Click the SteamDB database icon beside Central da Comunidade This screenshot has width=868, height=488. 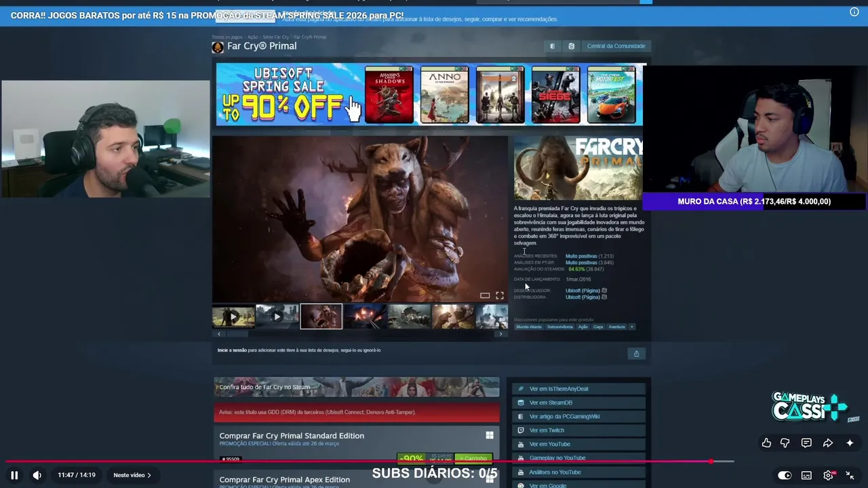pyautogui.click(x=571, y=46)
